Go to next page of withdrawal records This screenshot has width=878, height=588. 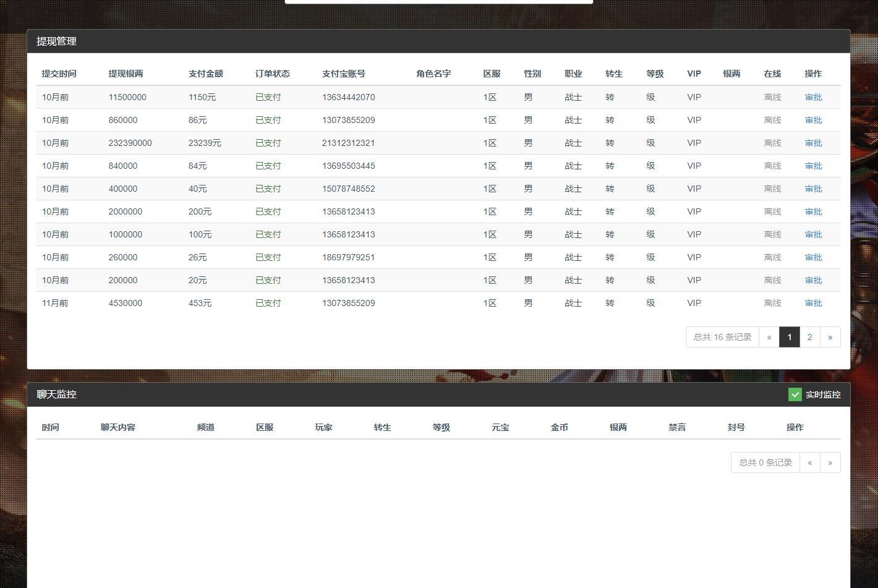(x=830, y=337)
